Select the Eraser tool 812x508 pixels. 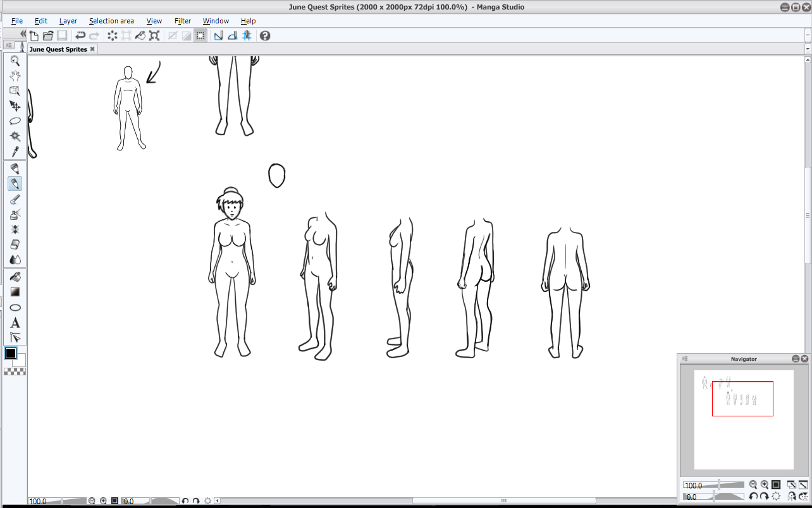(15, 245)
